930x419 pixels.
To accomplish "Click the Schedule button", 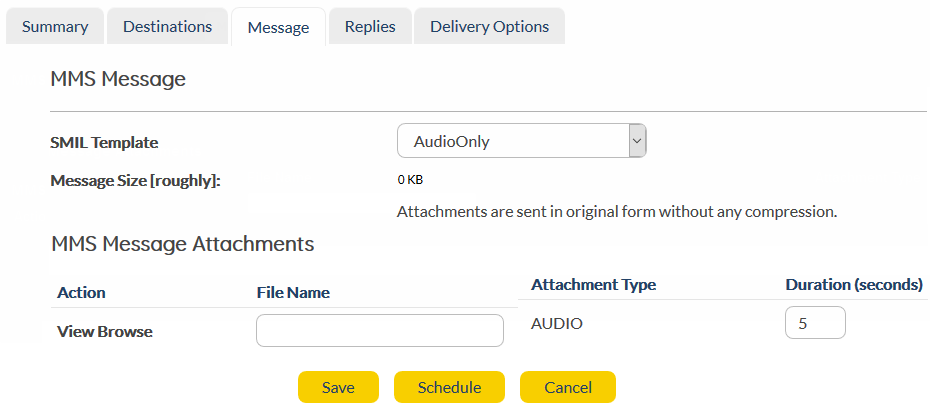I will tap(449, 388).
